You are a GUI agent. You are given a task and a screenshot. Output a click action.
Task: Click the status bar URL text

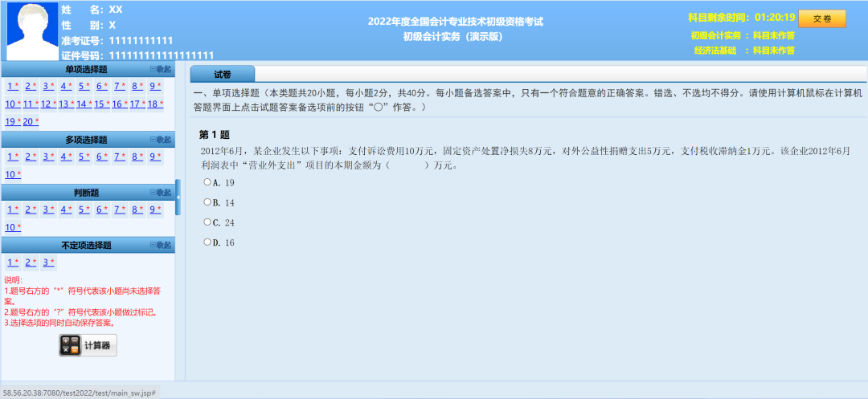[79, 393]
